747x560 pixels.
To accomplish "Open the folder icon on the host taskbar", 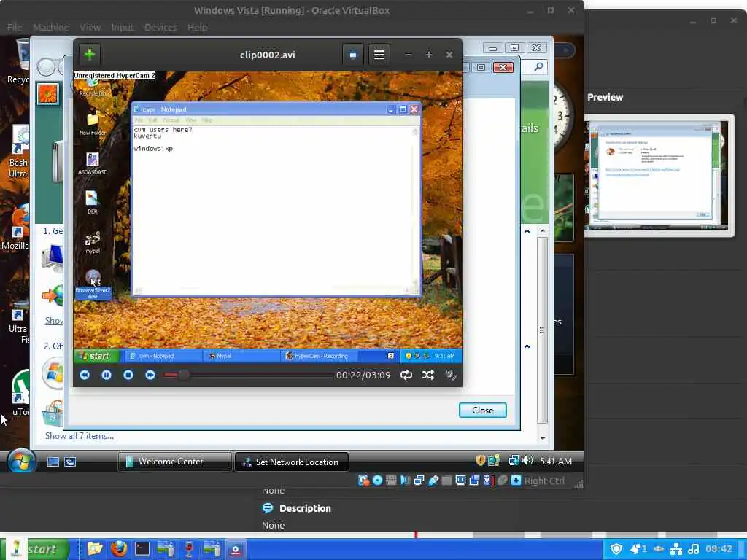I will click(x=95, y=549).
